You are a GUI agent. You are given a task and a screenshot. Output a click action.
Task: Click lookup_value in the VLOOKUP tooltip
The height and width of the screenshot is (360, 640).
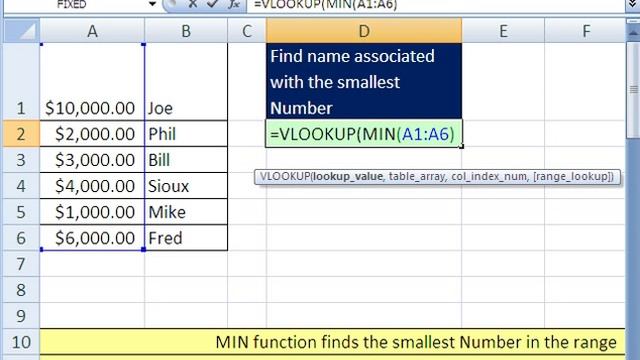click(x=348, y=177)
